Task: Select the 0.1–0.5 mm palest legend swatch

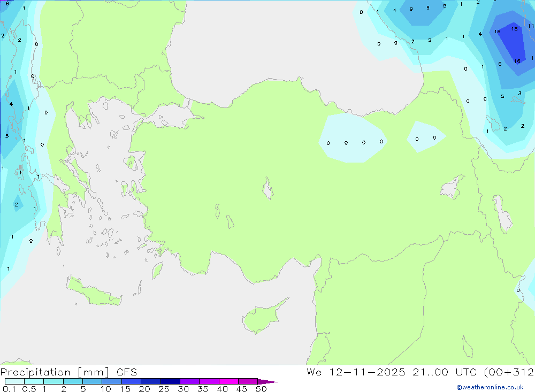Action: pos(14,381)
